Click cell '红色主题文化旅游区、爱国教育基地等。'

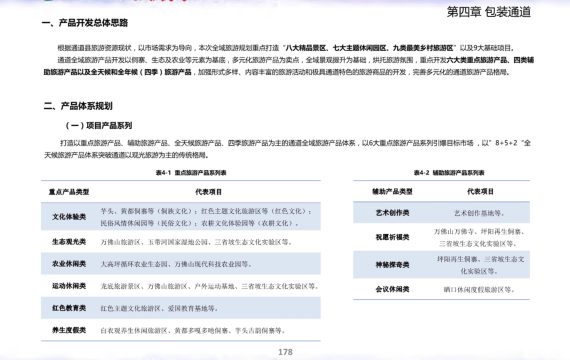pyautogui.click(x=159, y=308)
